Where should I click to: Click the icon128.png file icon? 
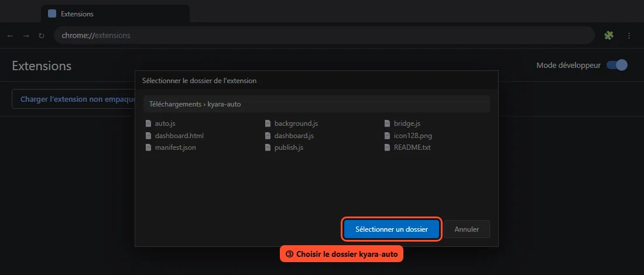click(387, 135)
